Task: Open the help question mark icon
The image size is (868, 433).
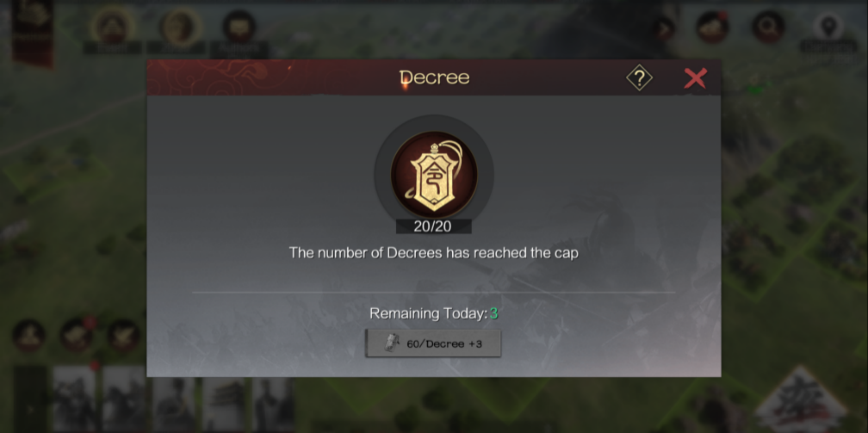Action: (639, 78)
